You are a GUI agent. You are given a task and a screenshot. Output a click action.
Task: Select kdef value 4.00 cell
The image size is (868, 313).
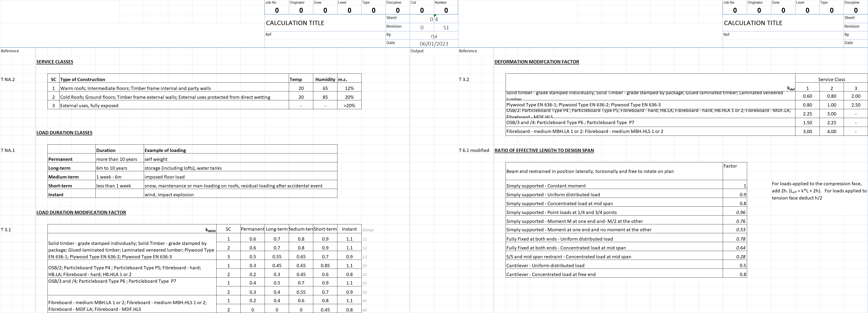tap(832, 132)
